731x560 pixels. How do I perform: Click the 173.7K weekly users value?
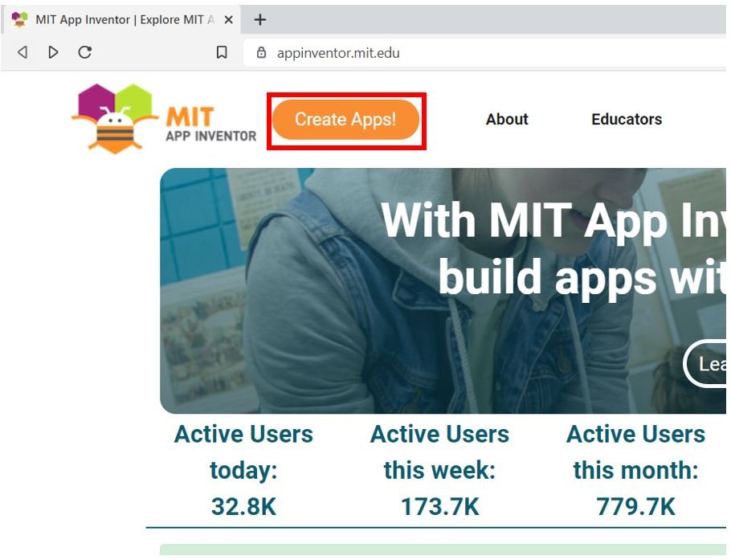440,506
